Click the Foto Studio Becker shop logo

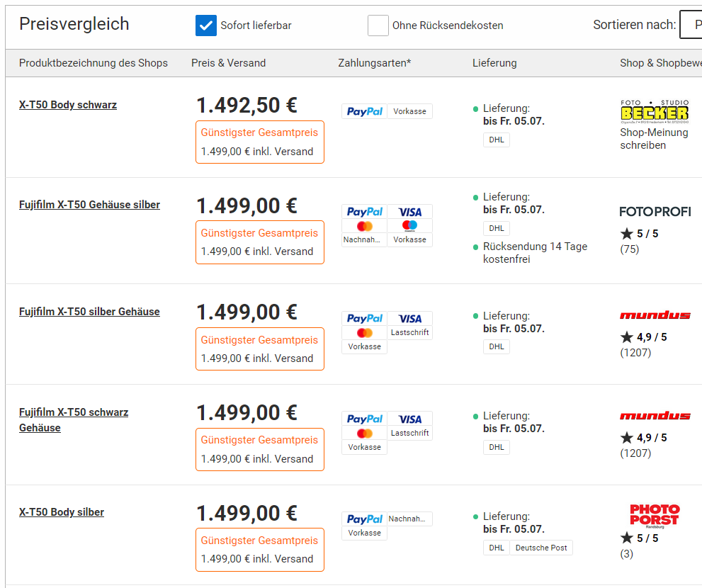coord(654,112)
